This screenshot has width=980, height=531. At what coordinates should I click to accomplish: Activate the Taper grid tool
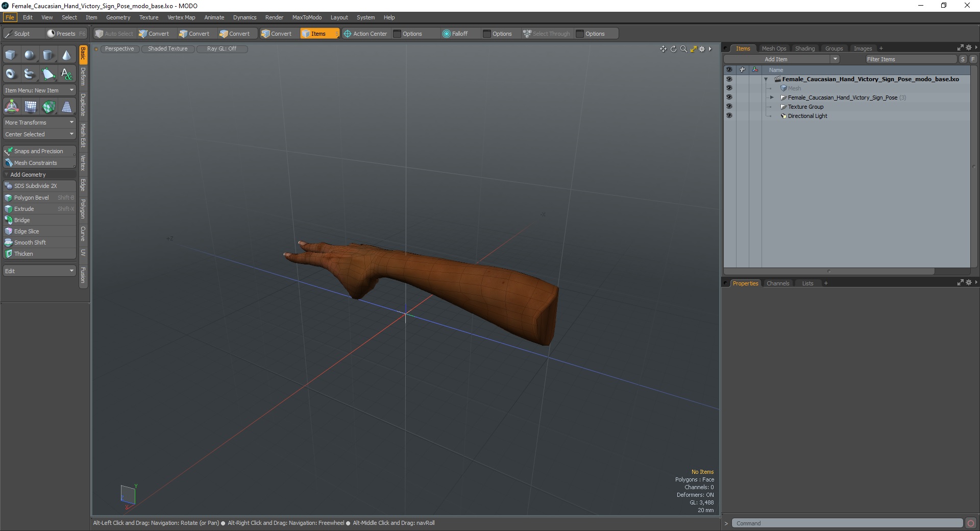coord(66,107)
